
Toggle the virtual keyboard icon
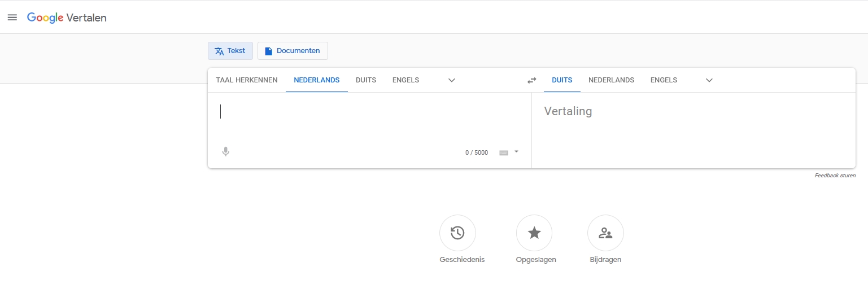[504, 152]
